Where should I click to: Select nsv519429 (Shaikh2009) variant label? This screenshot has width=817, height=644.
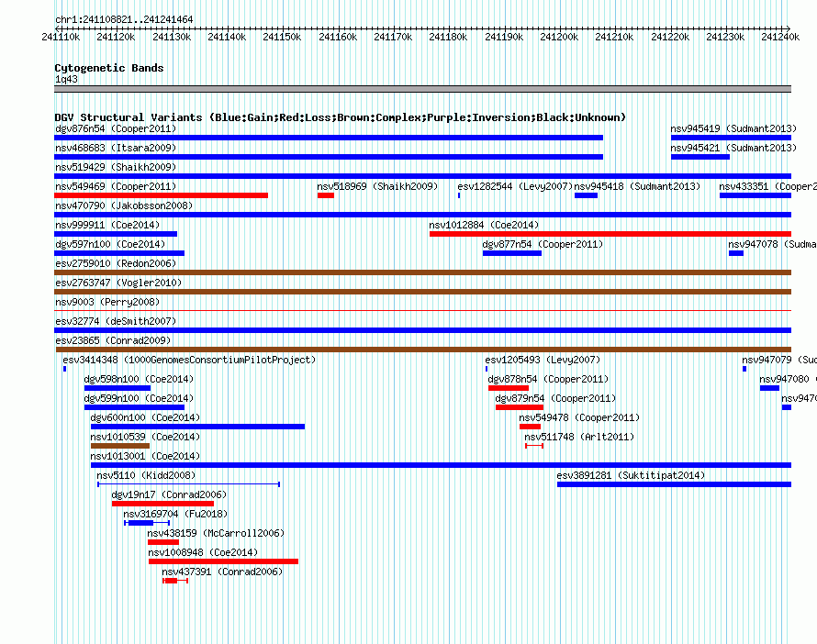pos(116,167)
